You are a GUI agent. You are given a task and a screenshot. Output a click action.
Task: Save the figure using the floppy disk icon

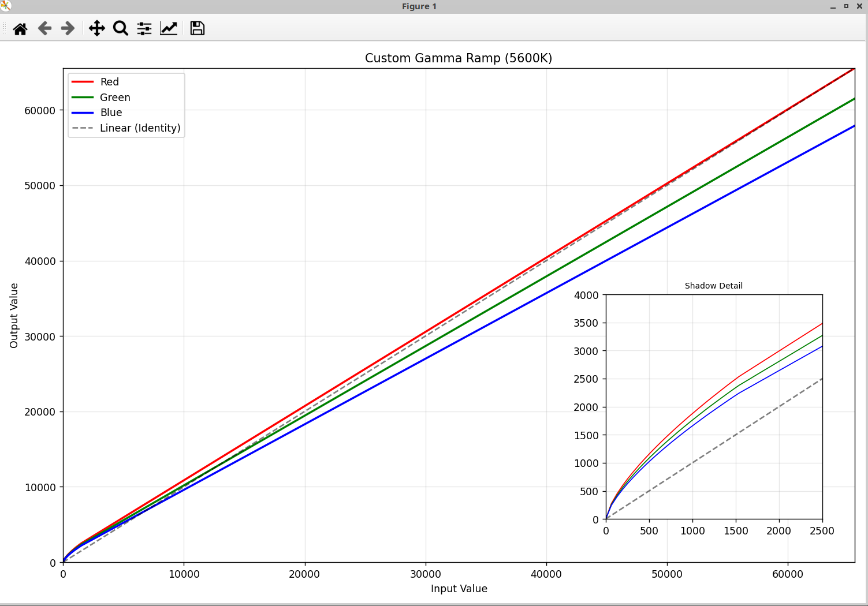pos(198,28)
